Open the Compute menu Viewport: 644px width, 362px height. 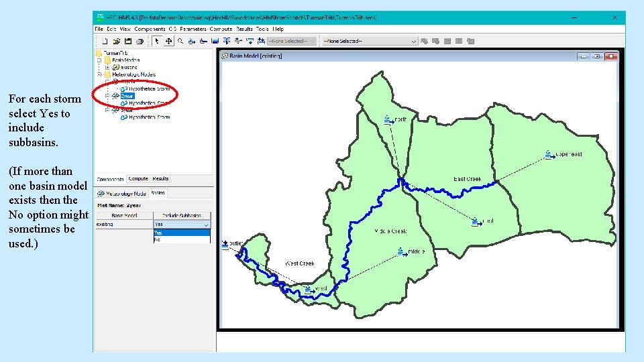pos(221,29)
